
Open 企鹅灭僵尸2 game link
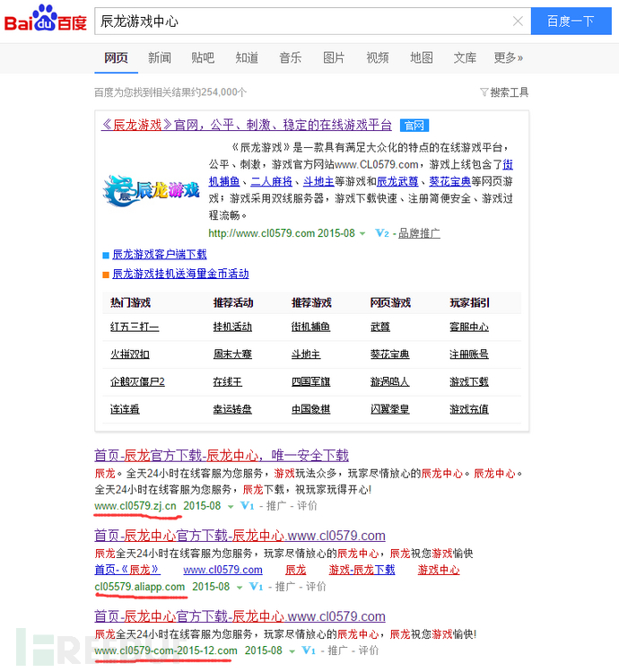[137, 381]
